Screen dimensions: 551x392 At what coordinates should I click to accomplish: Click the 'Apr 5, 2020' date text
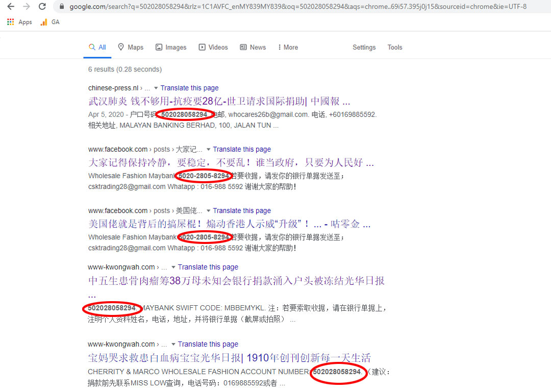106,115
